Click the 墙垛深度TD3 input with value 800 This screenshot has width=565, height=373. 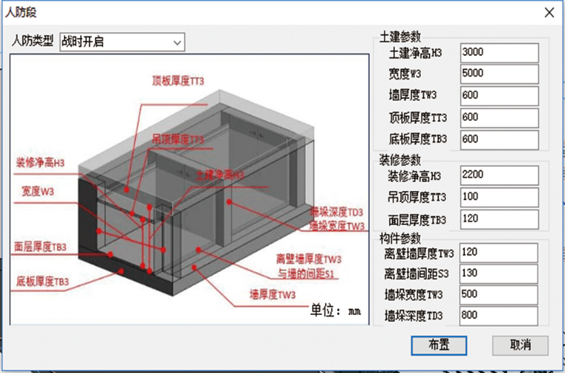pos(499,316)
